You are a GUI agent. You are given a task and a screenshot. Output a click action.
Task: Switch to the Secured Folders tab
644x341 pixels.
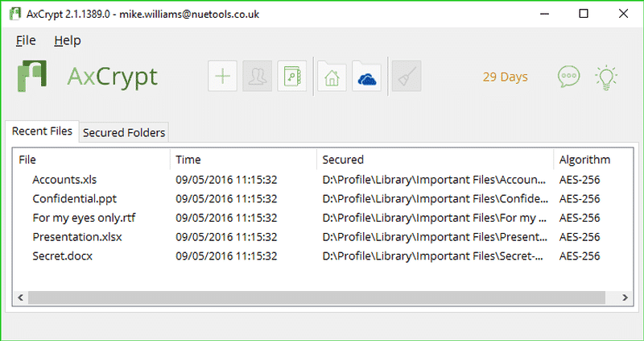pyautogui.click(x=124, y=132)
